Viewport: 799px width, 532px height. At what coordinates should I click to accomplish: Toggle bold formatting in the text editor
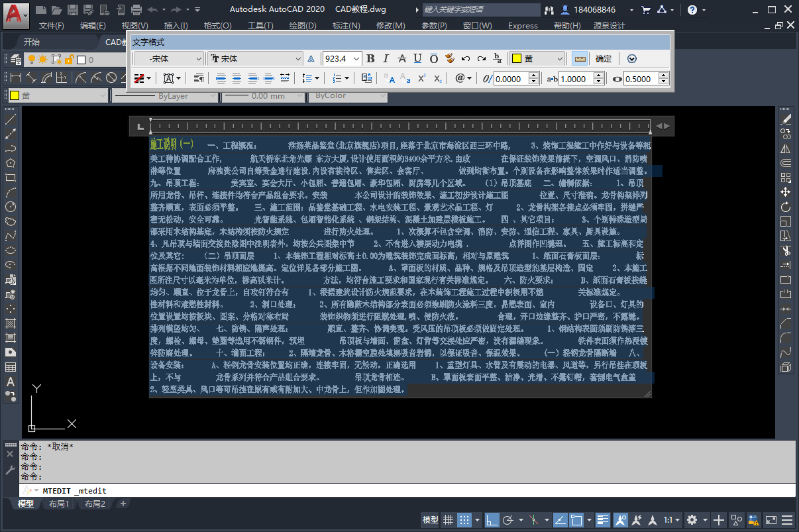pyautogui.click(x=370, y=58)
